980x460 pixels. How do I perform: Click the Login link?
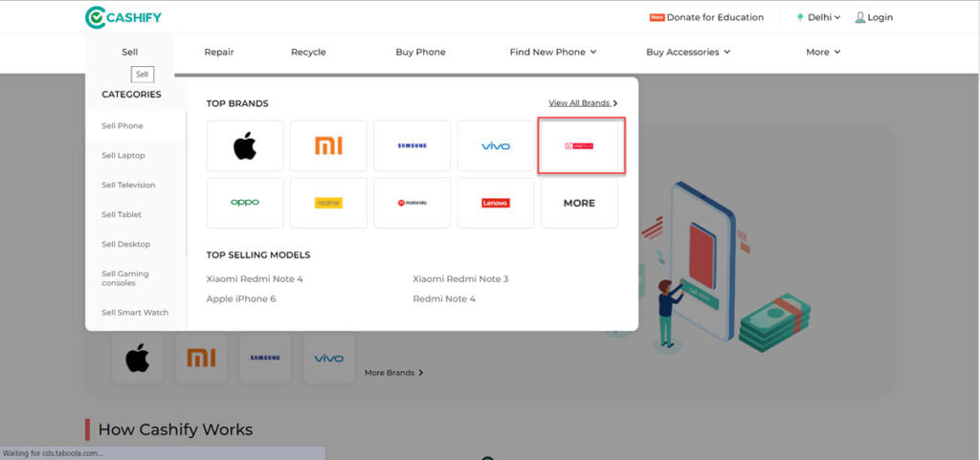point(880,17)
